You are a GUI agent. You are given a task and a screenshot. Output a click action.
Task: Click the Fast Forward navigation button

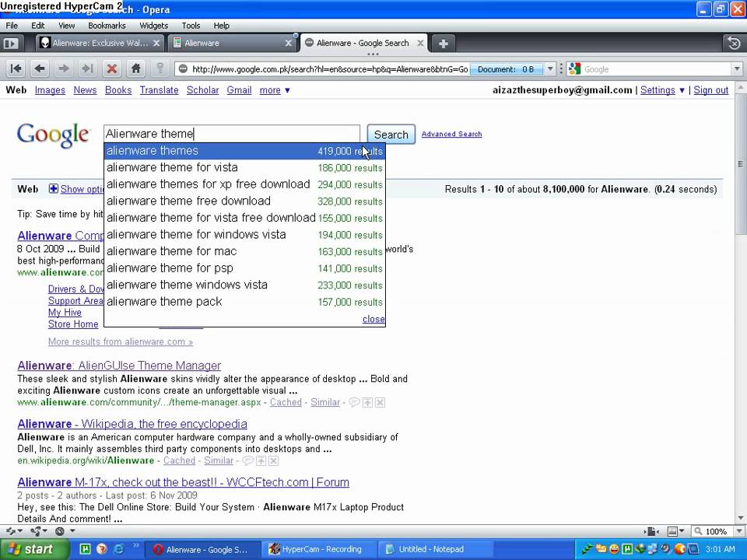[x=87, y=69]
